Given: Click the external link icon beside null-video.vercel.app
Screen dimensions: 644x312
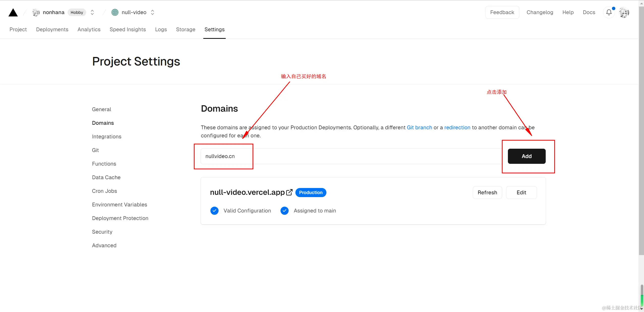Looking at the screenshot, I should click(x=289, y=192).
